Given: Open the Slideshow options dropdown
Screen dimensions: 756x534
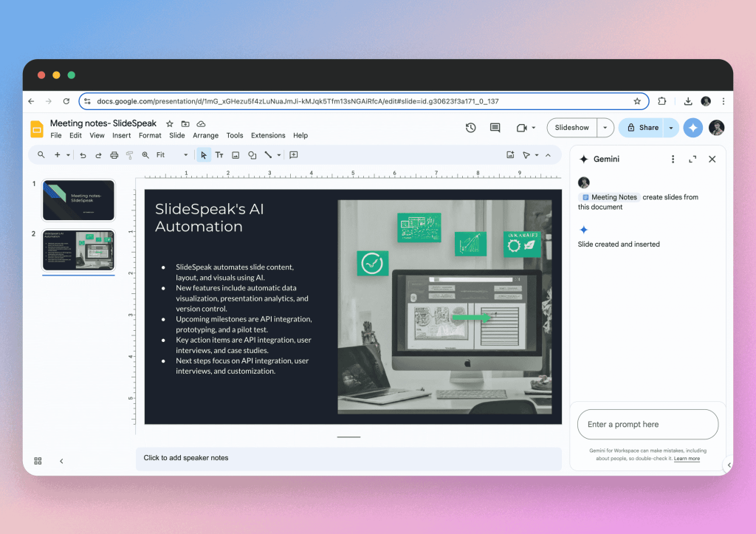Looking at the screenshot, I should (605, 128).
